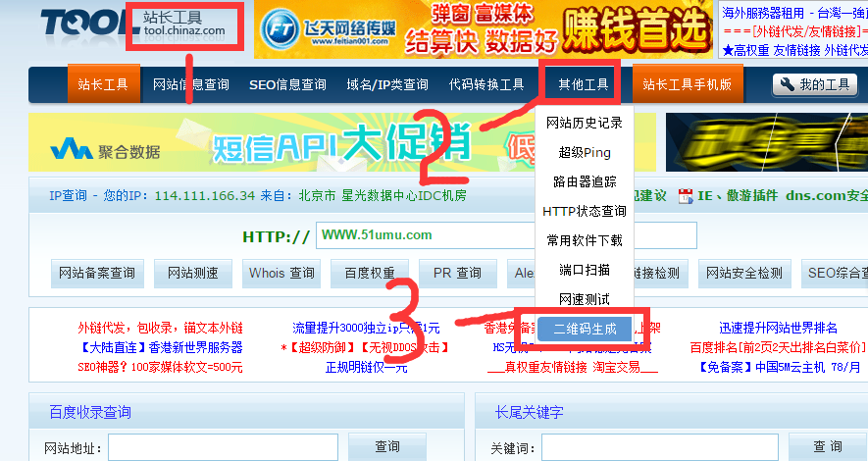
Task: Select HTTP状态查询 from the dropdown
Action: tap(584, 211)
